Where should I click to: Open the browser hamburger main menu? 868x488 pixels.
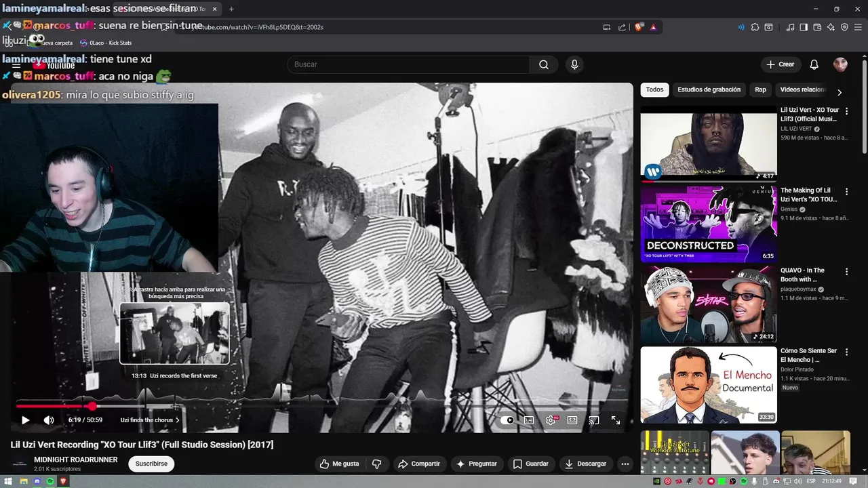coord(858,27)
